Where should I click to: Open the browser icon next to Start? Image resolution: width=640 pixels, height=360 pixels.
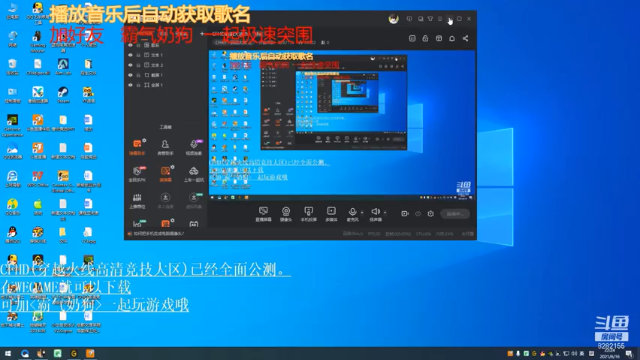click(25, 353)
